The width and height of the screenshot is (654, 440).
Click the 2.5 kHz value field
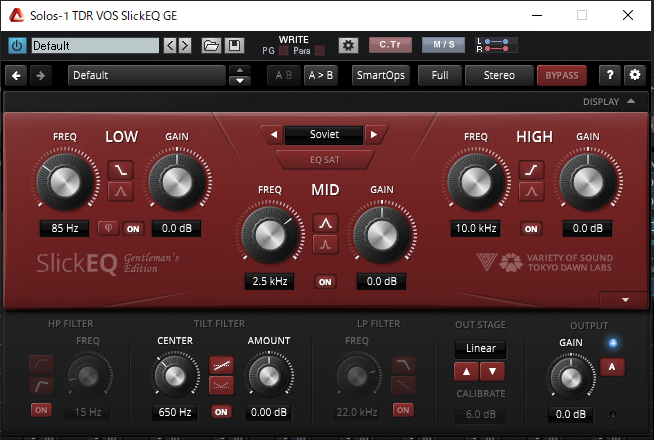[270, 281]
